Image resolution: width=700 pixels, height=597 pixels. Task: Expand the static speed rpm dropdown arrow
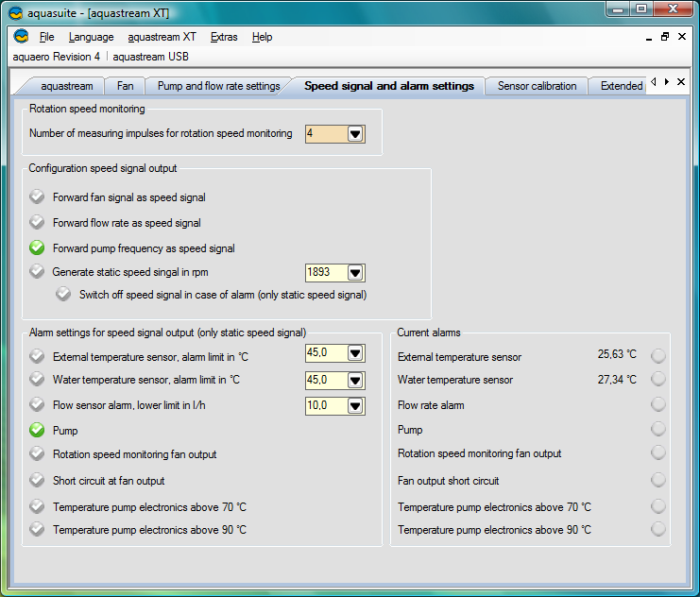[x=355, y=273]
